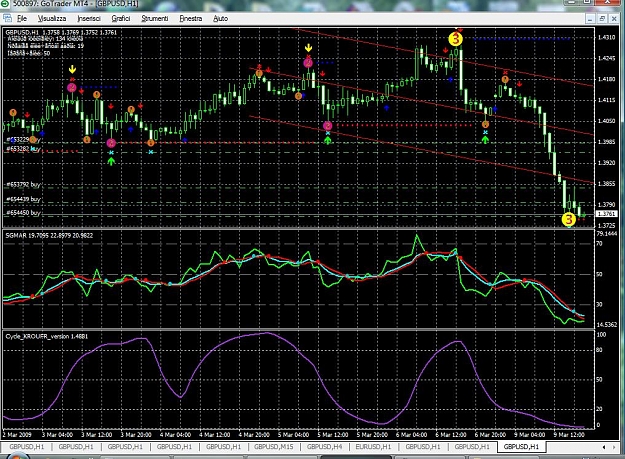The height and width of the screenshot is (459, 625).
Task: Select order line #654450 buy label
Action: point(23,213)
